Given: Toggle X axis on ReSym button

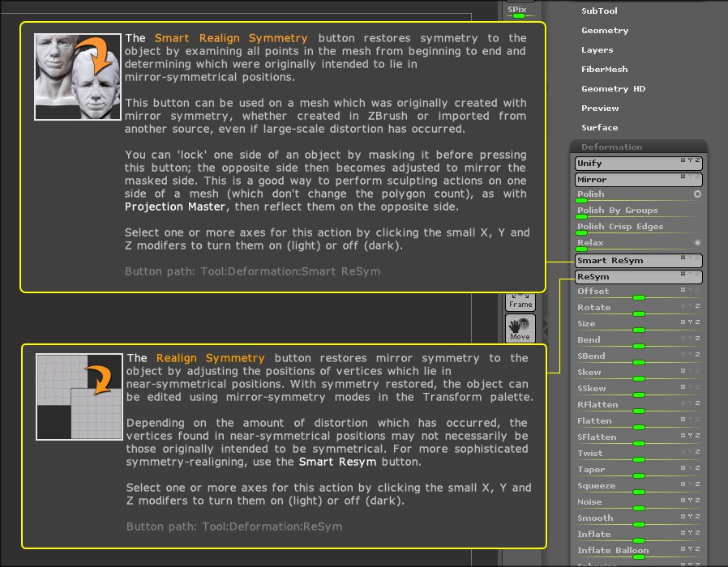Looking at the screenshot, I should pos(683,274).
